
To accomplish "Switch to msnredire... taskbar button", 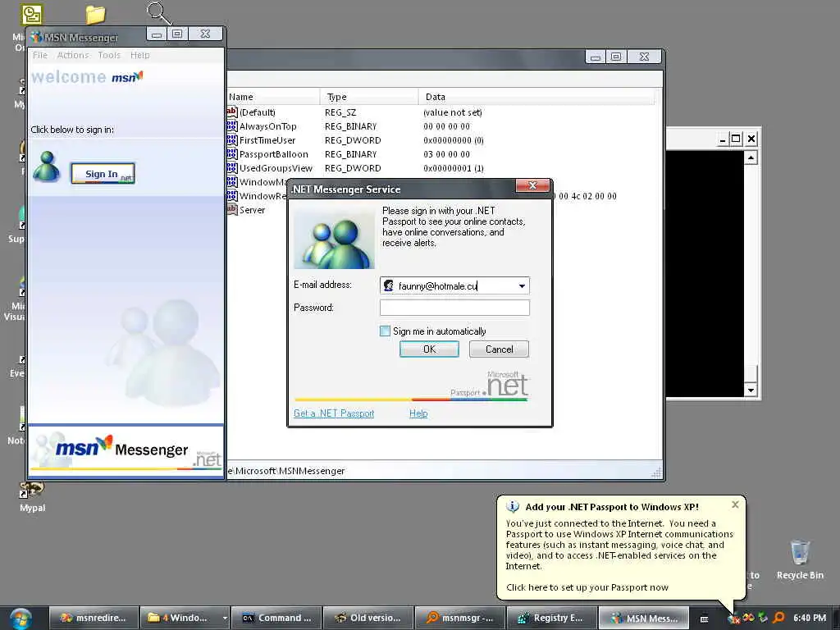I will click(x=94, y=618).
